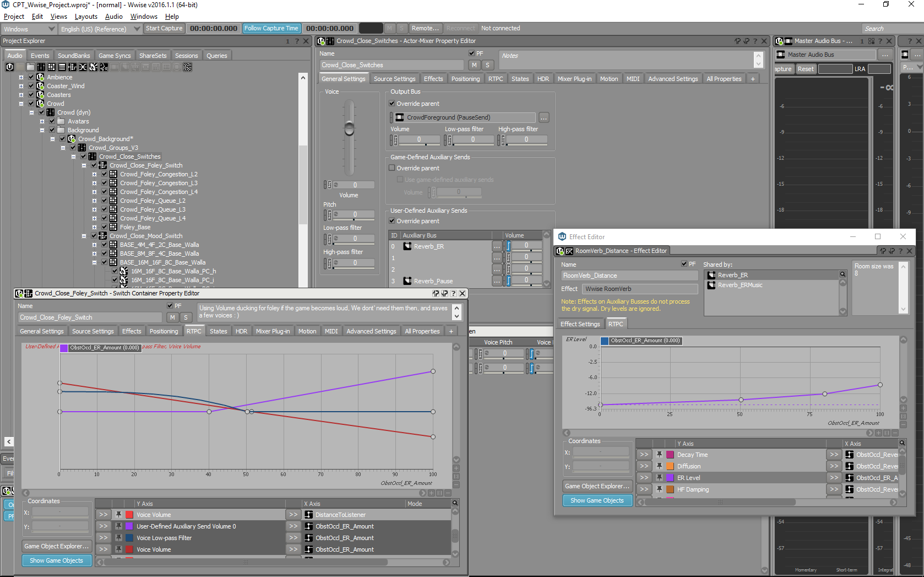Image resolution: width=924 pixels, height=577 pixels.
Task: Click the Voice volume fader handle in Actor-Mixer editor
Action: [x=349, y=128]
